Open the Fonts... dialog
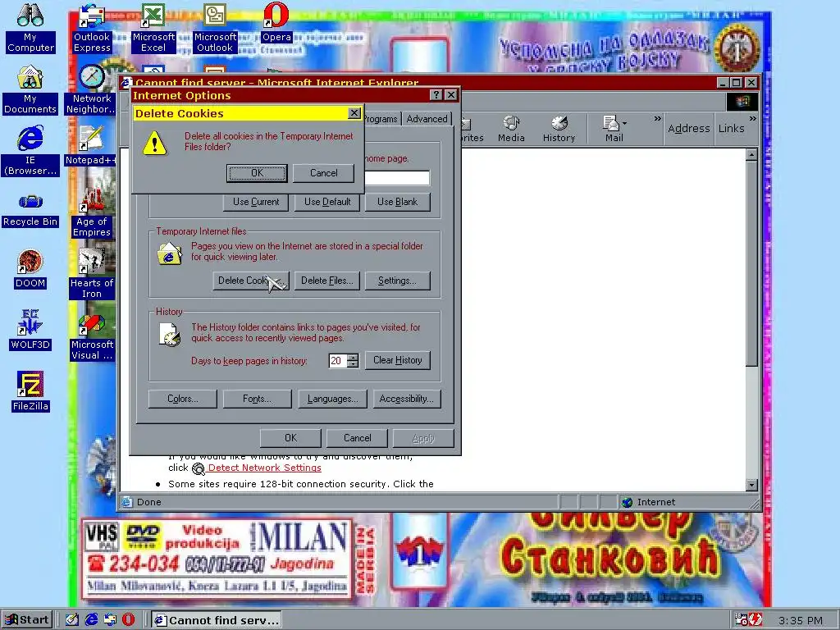 point(257,399)
